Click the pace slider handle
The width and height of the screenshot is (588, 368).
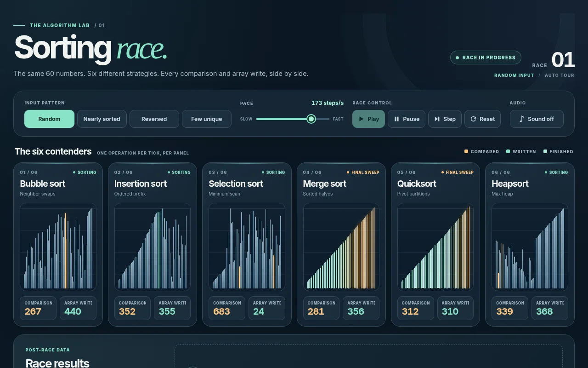tap(311, 119)
